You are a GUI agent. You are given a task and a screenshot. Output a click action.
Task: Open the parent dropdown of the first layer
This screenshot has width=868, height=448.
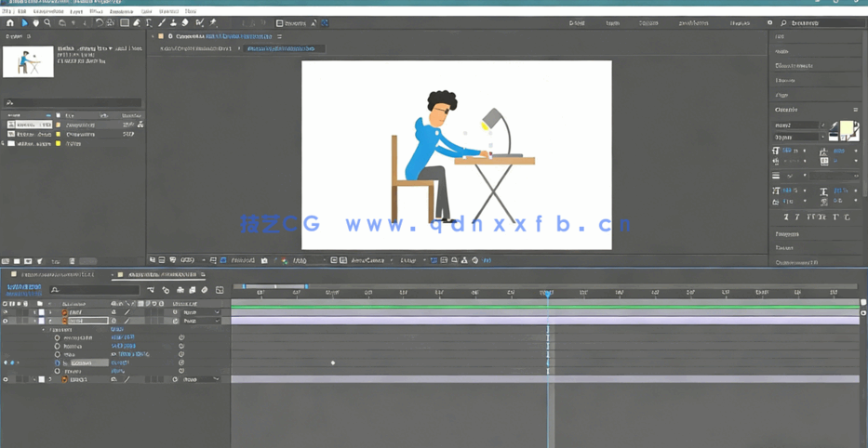click(201, 312)
